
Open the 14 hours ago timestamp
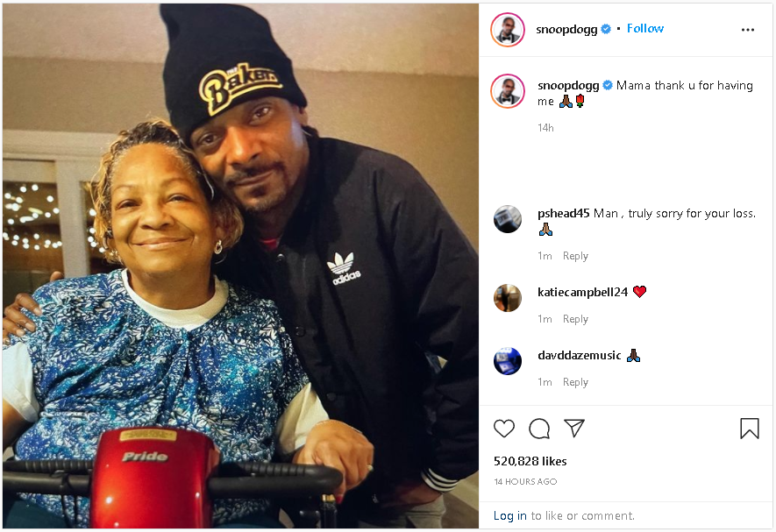coord(525,481)
